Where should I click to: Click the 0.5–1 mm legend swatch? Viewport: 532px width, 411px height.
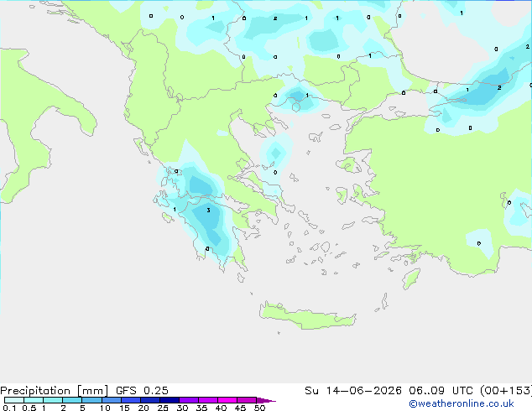point(34,400)
